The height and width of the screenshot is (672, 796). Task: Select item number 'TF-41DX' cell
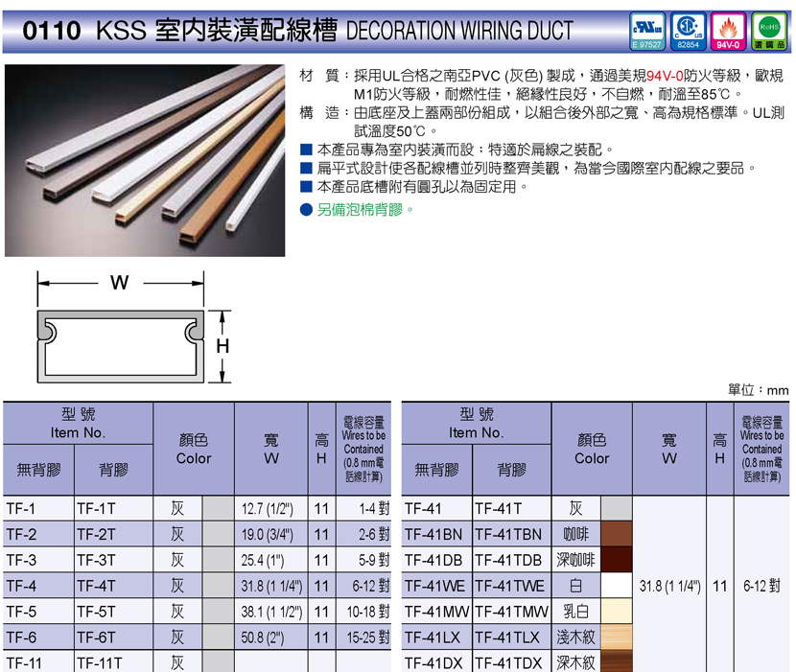437,661
